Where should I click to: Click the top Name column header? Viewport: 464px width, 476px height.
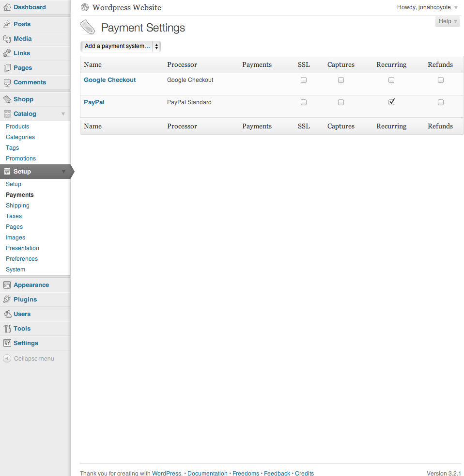click(93, 64)
